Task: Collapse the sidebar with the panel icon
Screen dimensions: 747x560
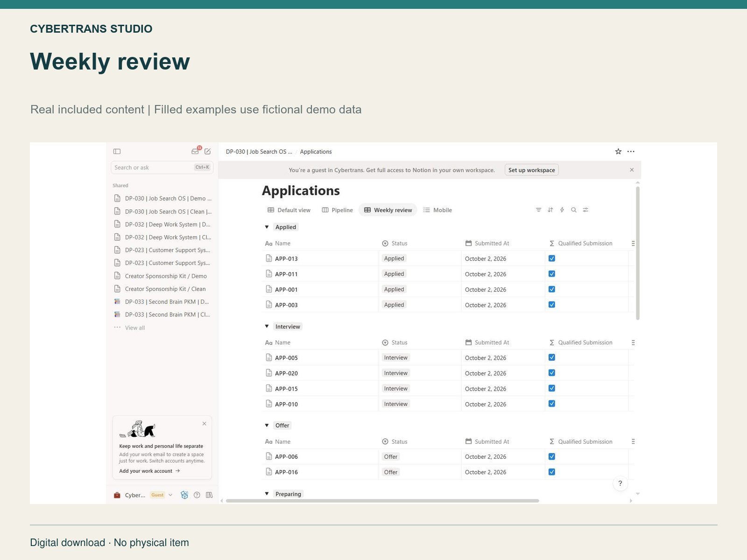Action: coord(117,152)
